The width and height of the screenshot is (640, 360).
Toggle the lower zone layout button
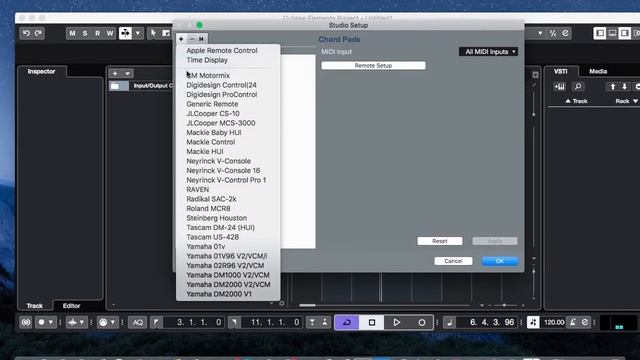612,33
